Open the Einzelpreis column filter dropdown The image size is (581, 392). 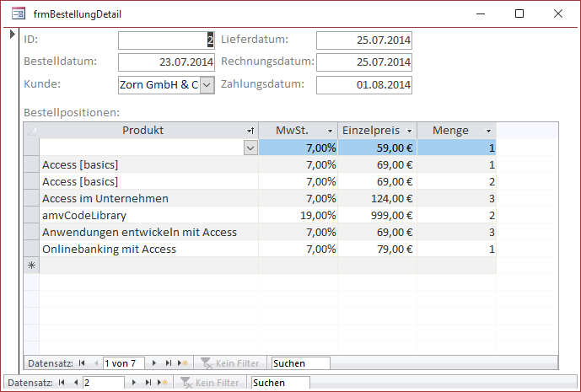point(410,131)
